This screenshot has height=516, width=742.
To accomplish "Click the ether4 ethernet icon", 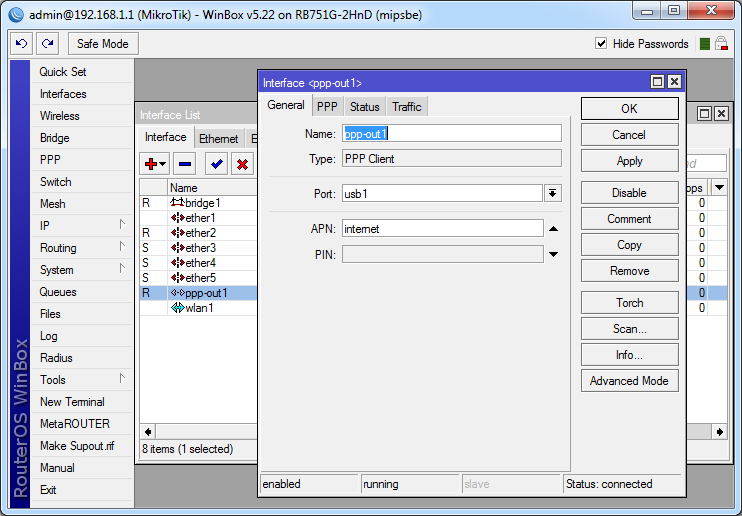I will pos(177,263).
